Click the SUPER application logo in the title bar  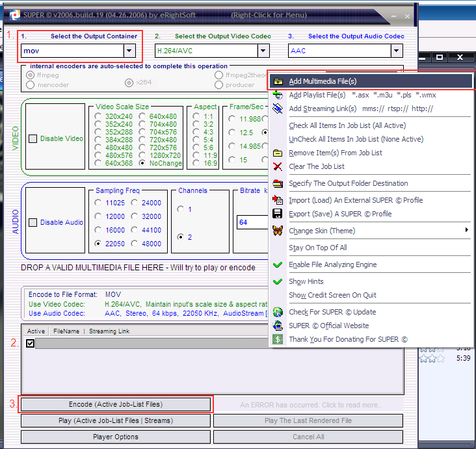[14, 15]
